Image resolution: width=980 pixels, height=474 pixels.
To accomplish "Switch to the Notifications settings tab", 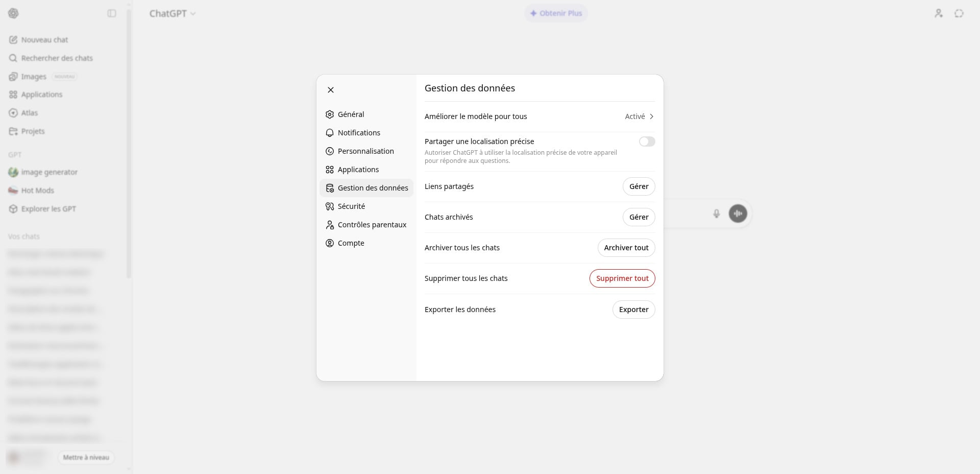I will tap(366, 133).
